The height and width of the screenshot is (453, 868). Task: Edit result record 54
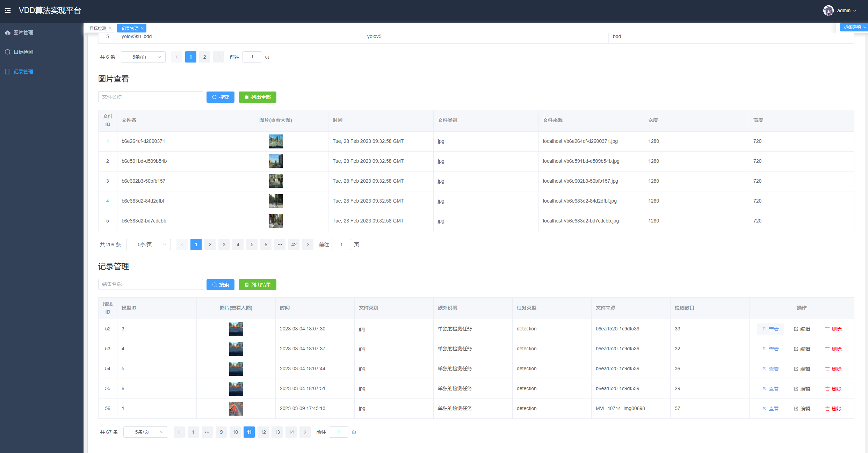[x=802, y=369]
